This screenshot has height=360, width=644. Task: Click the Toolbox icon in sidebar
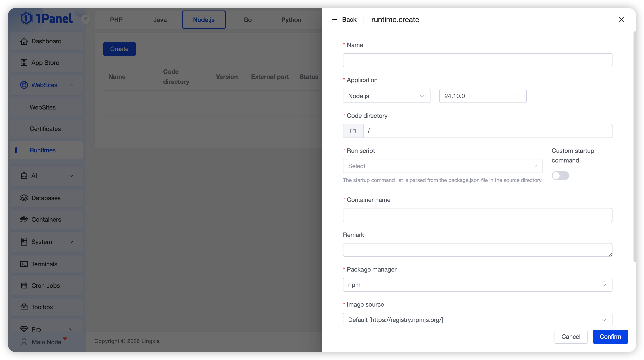(24, 307)
